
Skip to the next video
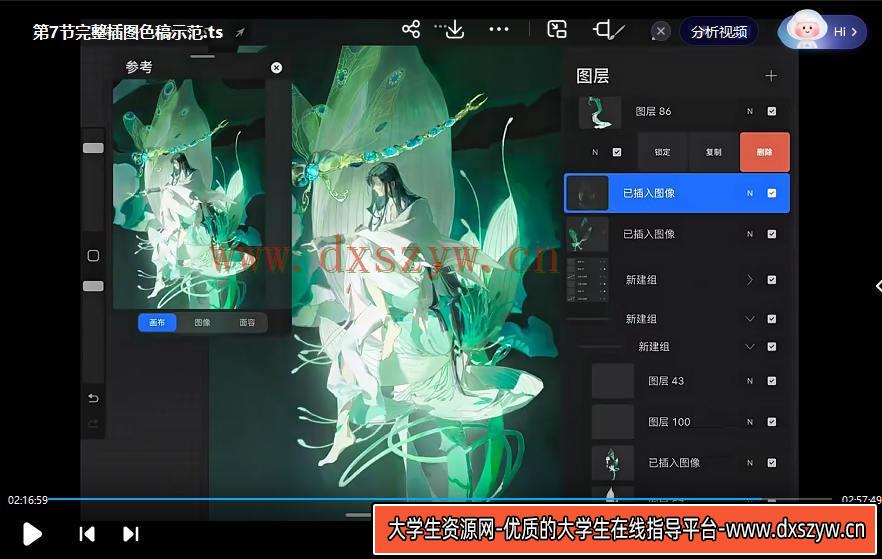(x=130, y=534)
